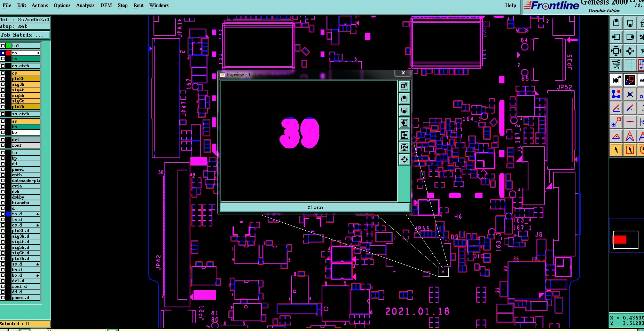The image size is (644, 331).
Task: Select the panel.d layer row
Action: click(25, 298)
